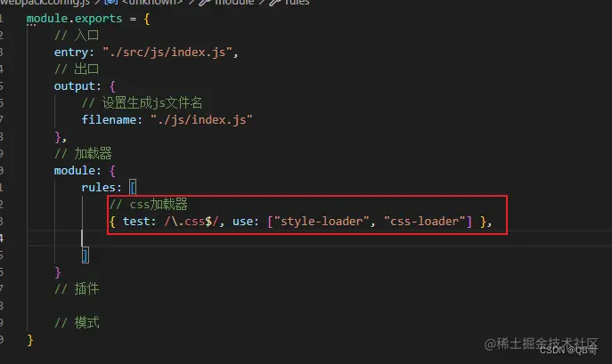The width and height of the screenshot is (612, 364).
Task: Click the 'rules' property key
Action: click(x=99, y=187)
